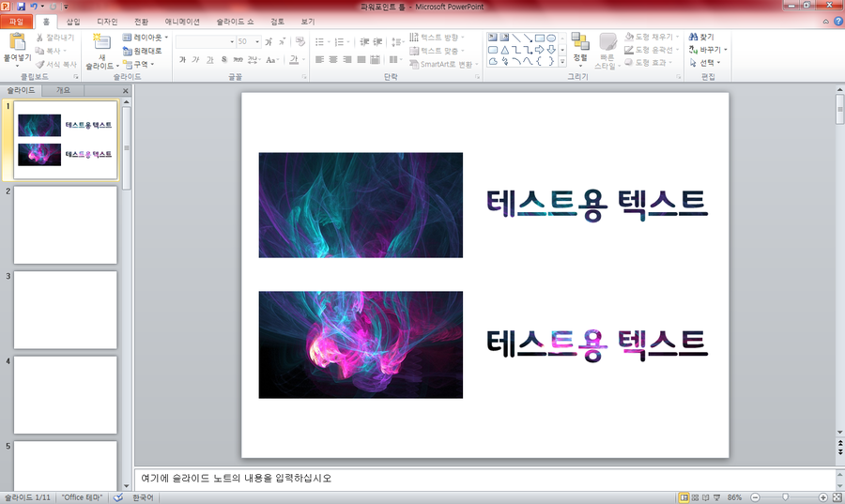Screen dimensions: 845x504
Task: Click the 서식 복사 format painter brush
Action: point(39,64)
